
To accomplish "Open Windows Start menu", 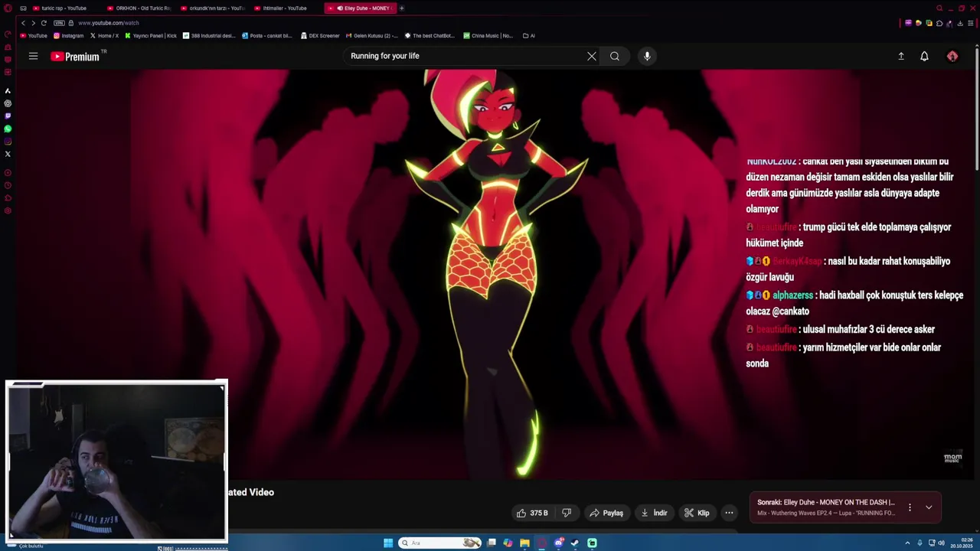I will [x=388, y=543].
